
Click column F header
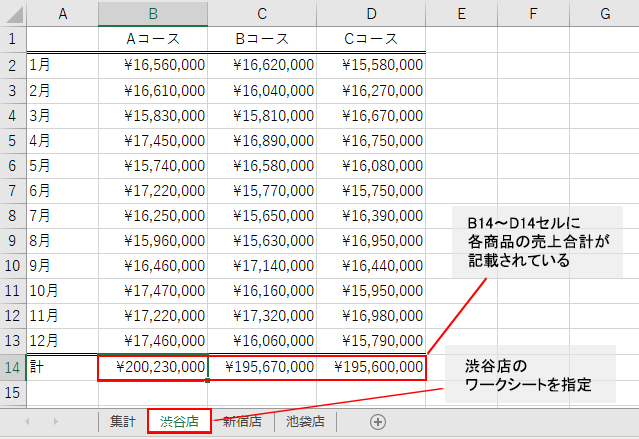(534, 13)
